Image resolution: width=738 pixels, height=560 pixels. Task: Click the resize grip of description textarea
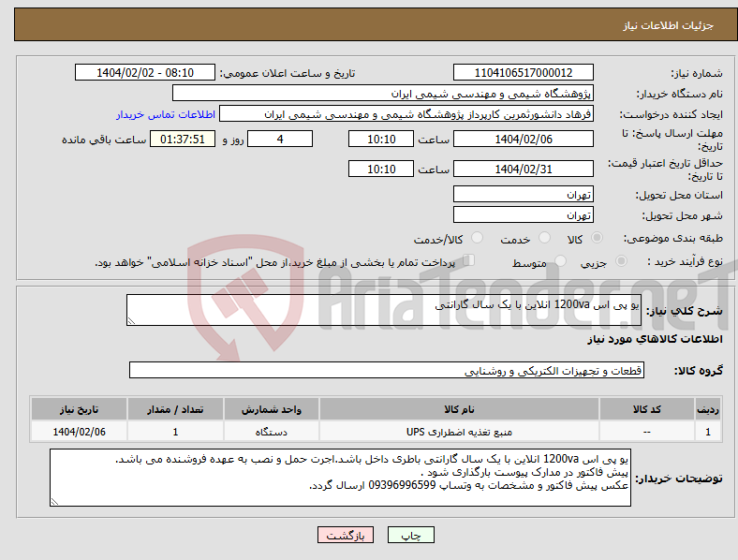(131, 320)
